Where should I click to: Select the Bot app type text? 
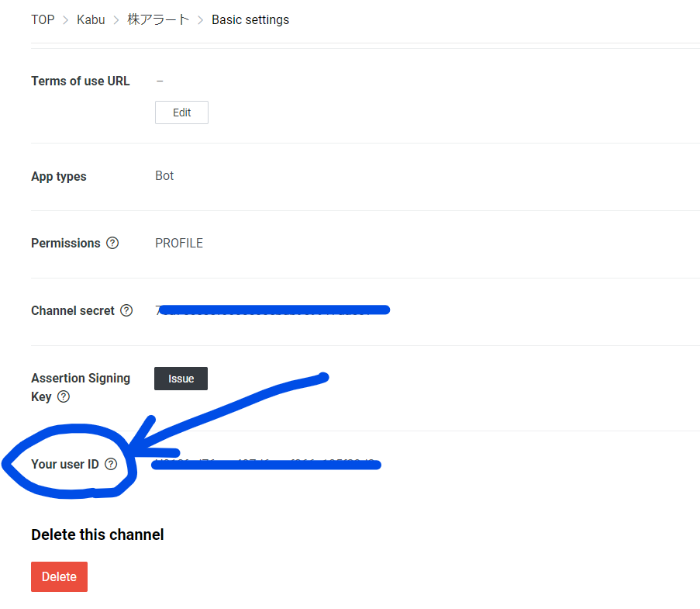click(164, 175)
